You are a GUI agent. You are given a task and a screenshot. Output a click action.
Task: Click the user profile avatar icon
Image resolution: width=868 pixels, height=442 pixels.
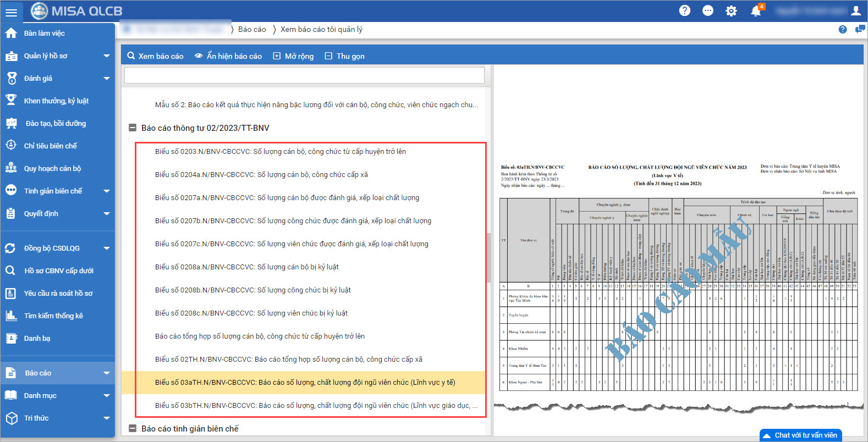856,11
